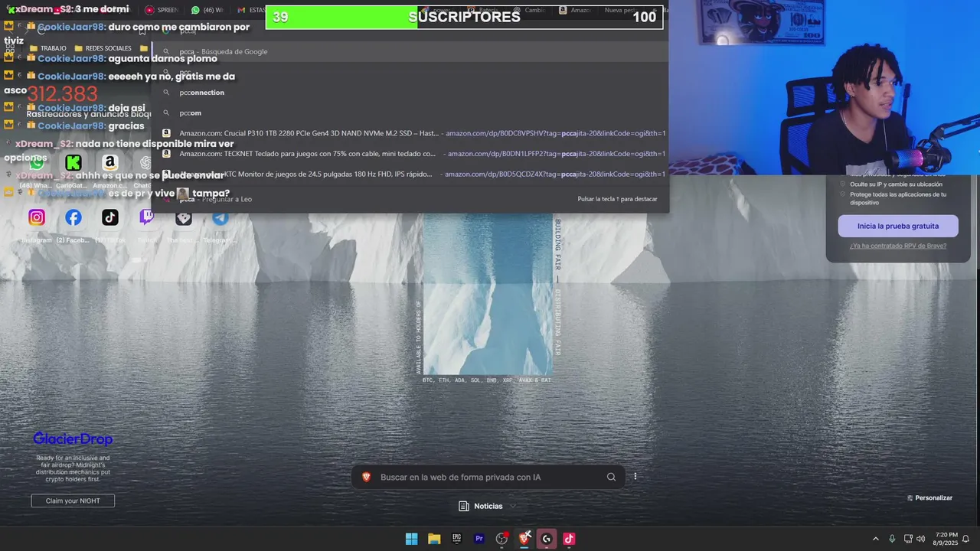Screen dimensions: 980x551
Task: Open the Kick shortcut tile
Action: pyautogui.click(x=73, y=162)
